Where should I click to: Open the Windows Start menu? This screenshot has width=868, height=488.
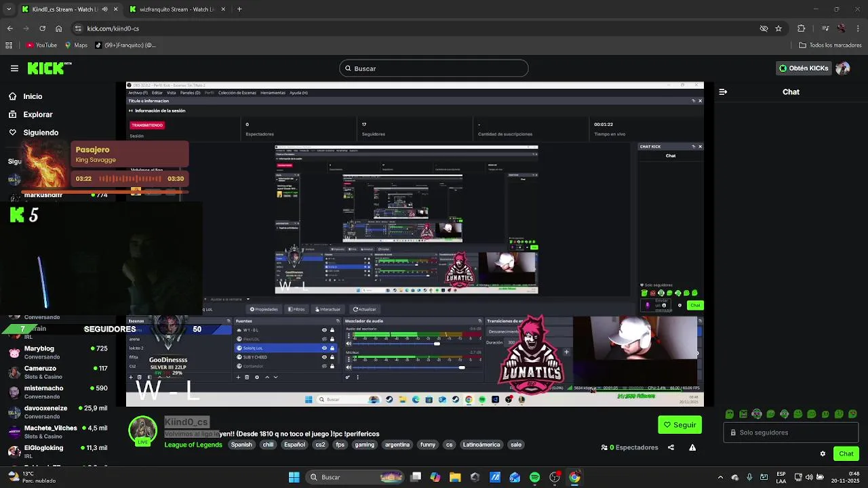coord(294,477)
